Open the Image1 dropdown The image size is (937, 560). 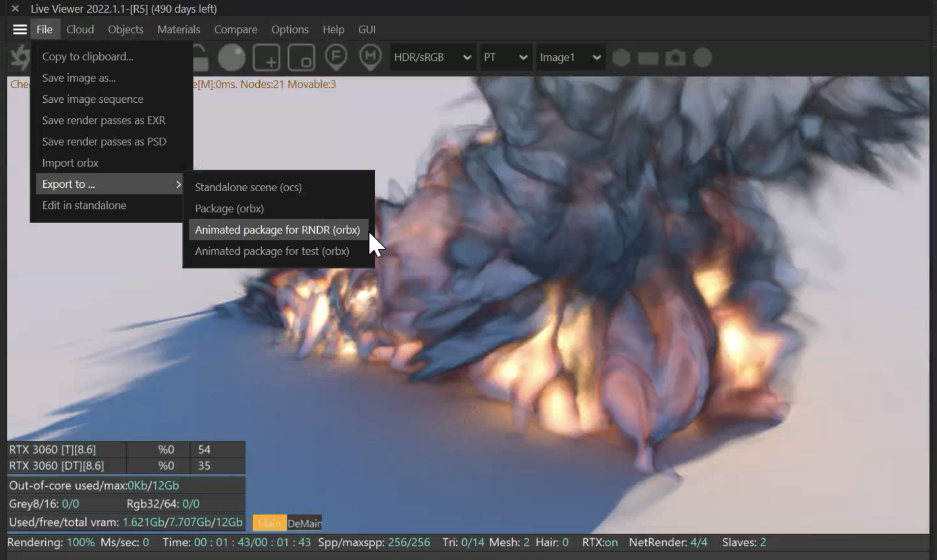coord(570,58)
